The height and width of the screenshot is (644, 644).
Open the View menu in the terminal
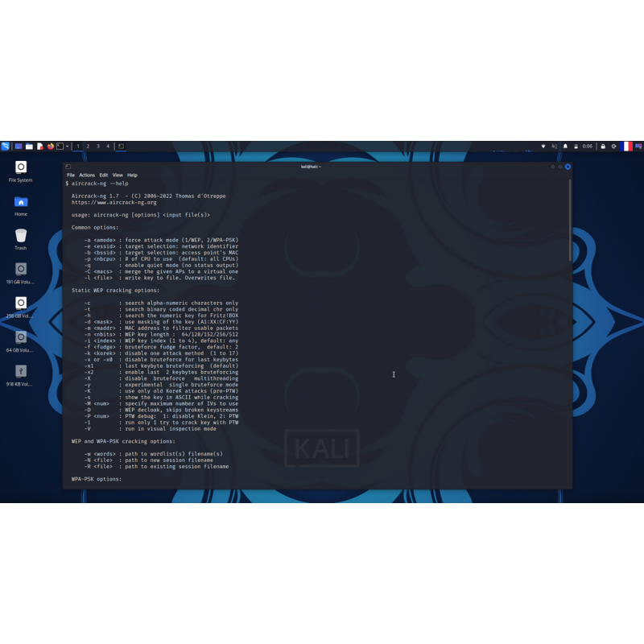click(118, 175)
